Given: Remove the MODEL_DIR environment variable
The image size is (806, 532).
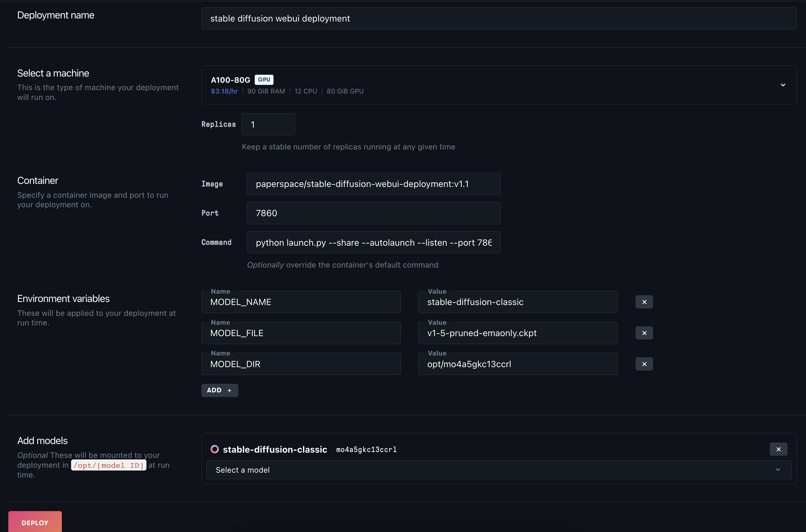Looking at the screenshot, I should point(644,364).
